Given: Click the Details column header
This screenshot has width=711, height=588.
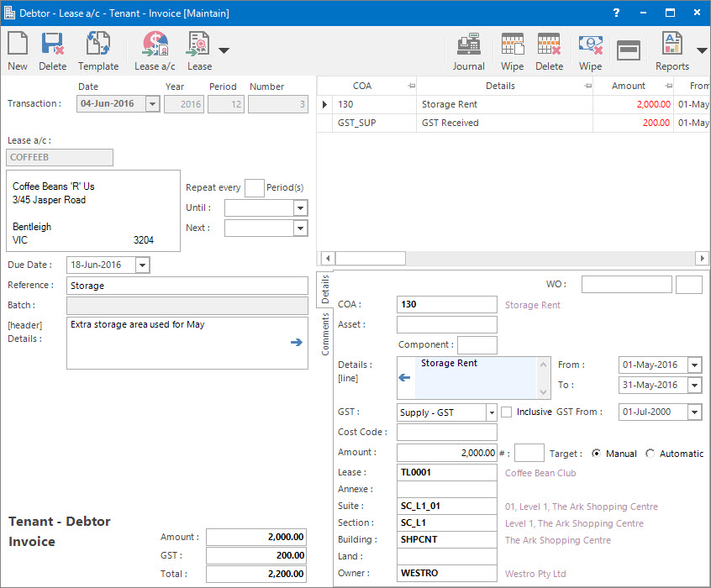Looking at the screenshot, I should point(500,86).
